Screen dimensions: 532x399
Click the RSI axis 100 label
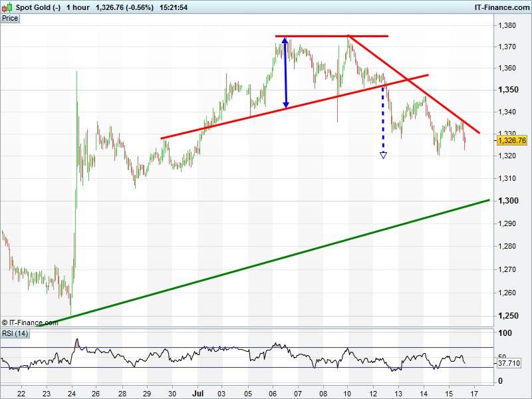coord(505,333)
